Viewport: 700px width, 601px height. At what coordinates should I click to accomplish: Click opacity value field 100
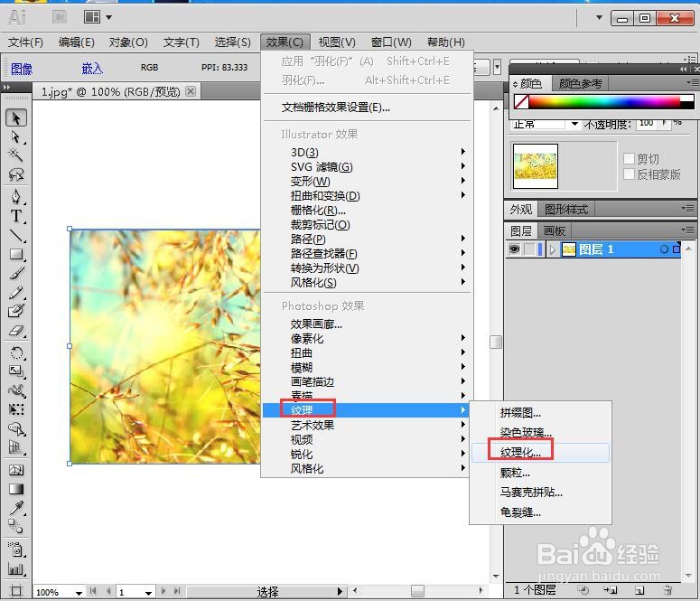(646, 122)
